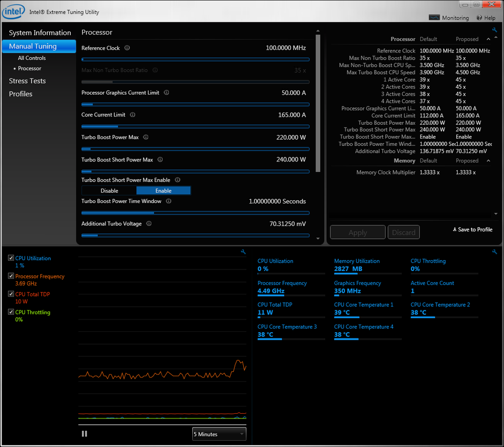Image resolution: width=504 pixels, height=447 pixels.
Task: Click the wrench icon above the Proposed settings
Action: coord(494,30)
